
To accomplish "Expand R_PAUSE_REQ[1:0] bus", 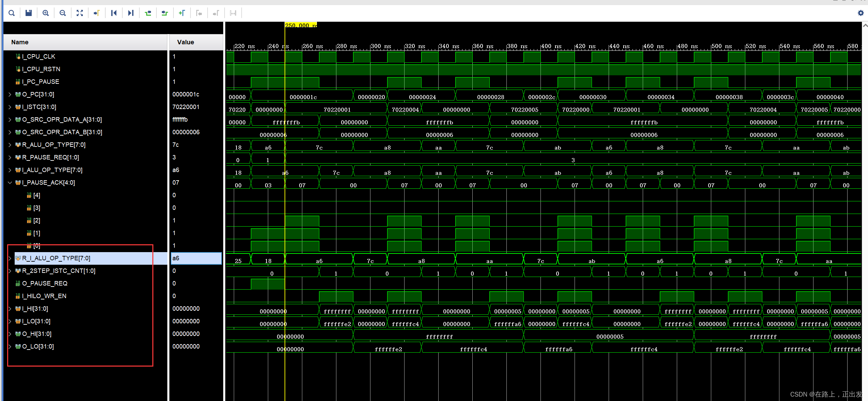I will 10,157.
